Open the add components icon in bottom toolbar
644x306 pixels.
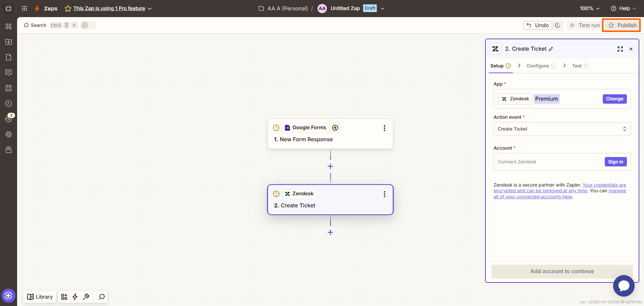pyautogui.click(x=64, y=297)
